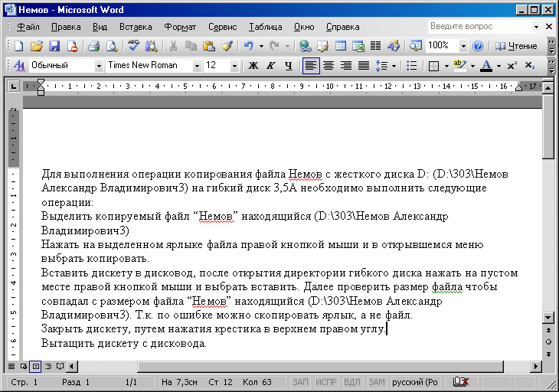Insert table toolbar icon
Viewport: 559px width, 392px height.
pos(341,46)
